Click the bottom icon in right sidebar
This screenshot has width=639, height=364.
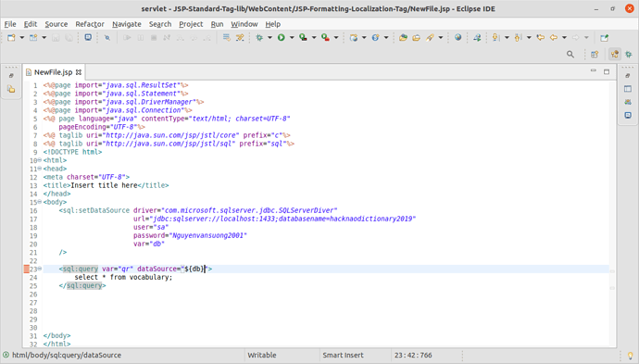pos(628,116)
